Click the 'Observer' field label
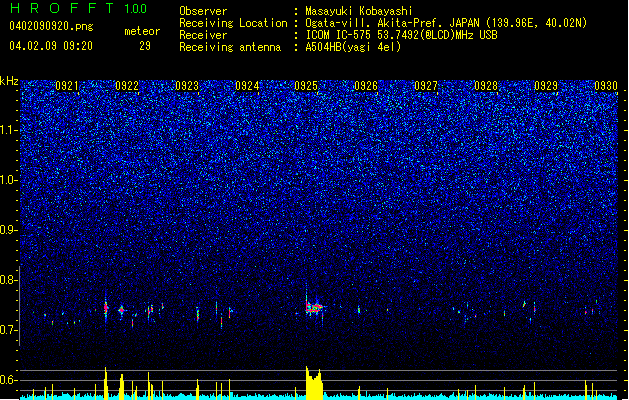This screenshot has height=400, width=629. pos(203,11)
